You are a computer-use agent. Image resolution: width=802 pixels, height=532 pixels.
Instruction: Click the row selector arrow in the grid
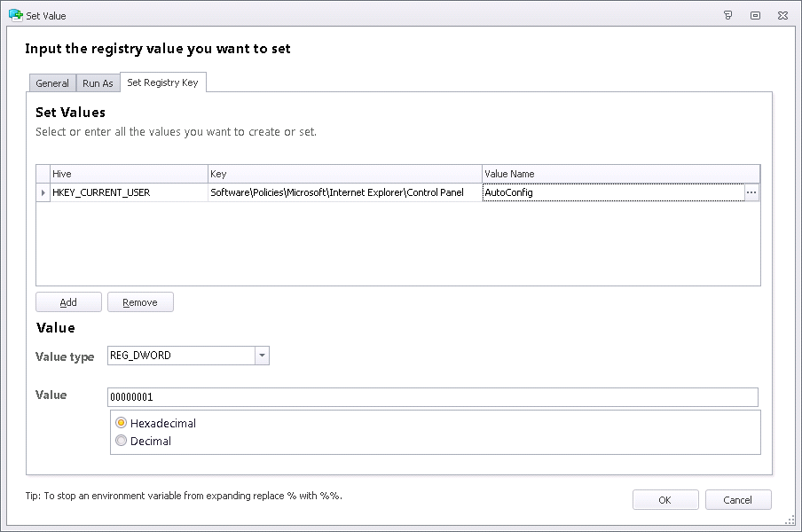[x=42, y=192]
